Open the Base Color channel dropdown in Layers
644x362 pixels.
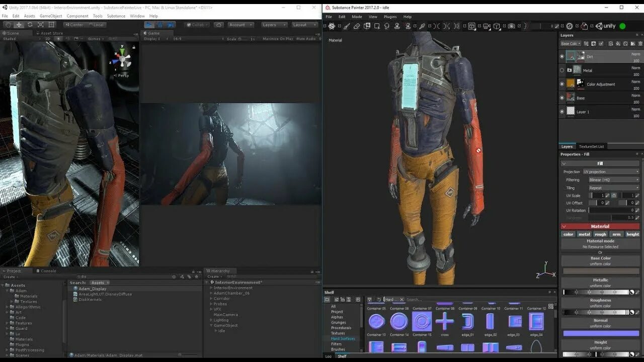coord(571,44)
